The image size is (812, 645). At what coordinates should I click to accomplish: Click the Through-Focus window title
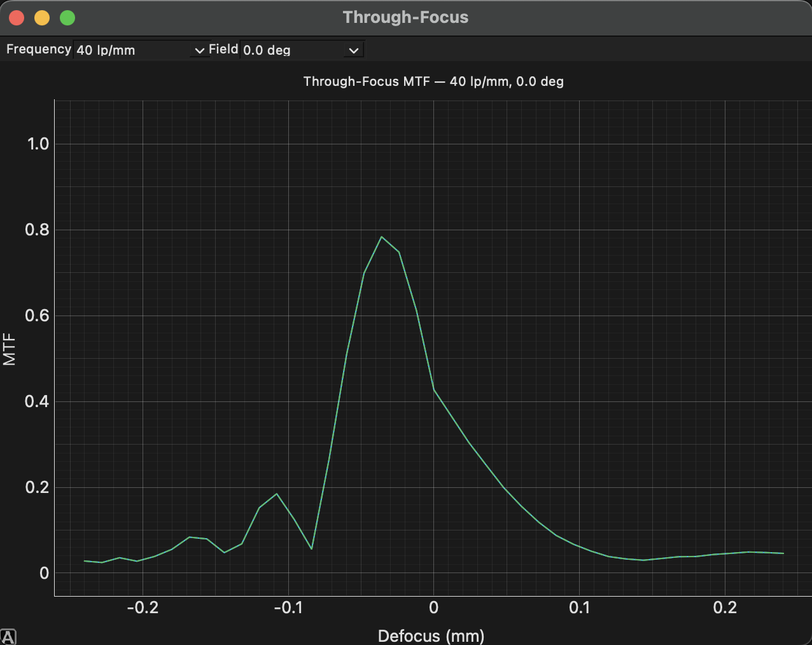[405, 17]
